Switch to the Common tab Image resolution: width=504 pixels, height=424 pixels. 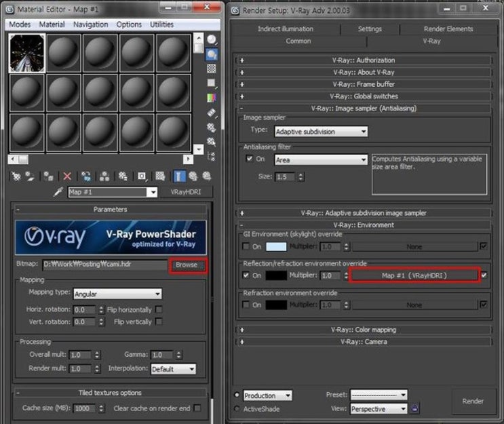(x=298, y=41)
